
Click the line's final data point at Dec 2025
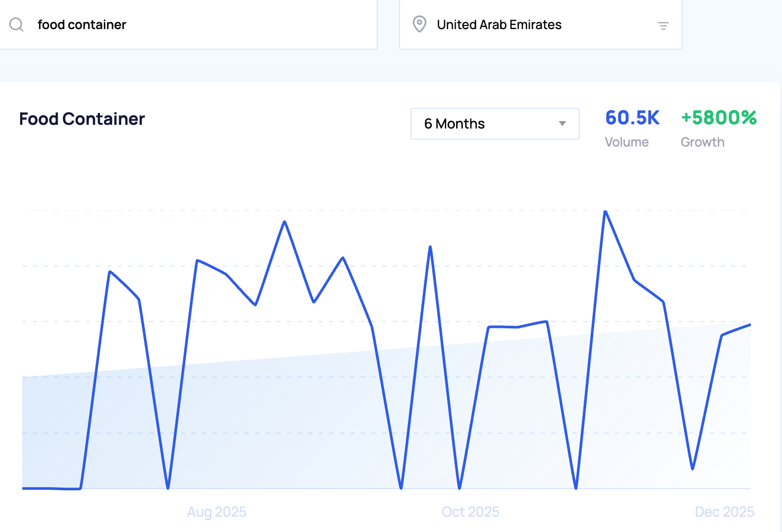(750, 325)
